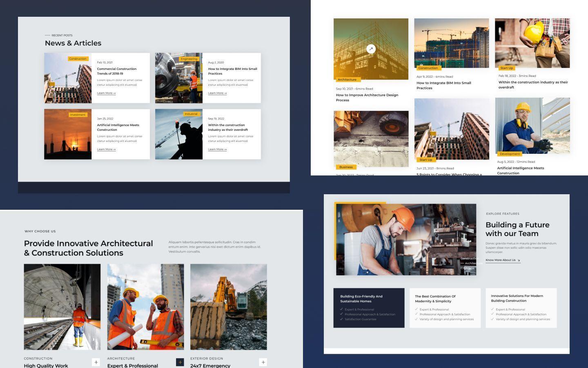This screenshot has width=588, height=368.
Task: Click the Learn More arrow under Artificial Intelligence Meets Construction
Action: click(x=114, y=149)
